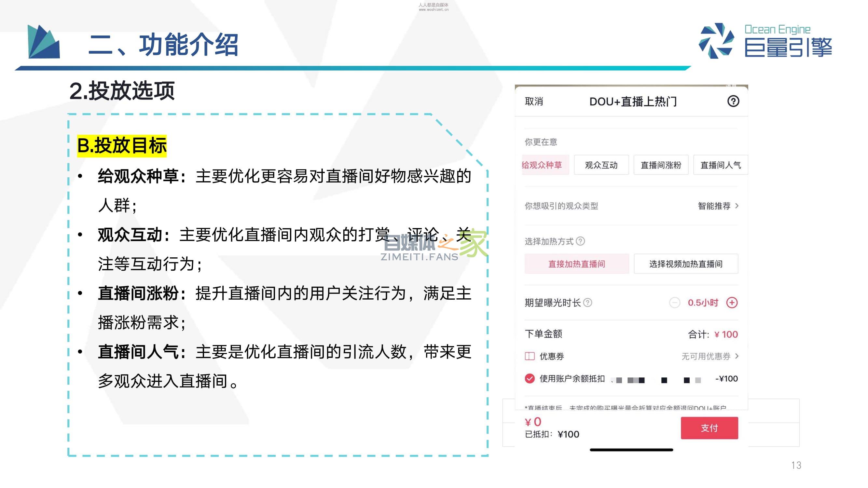Increase exposure duration with plus icon

[732, 303]
